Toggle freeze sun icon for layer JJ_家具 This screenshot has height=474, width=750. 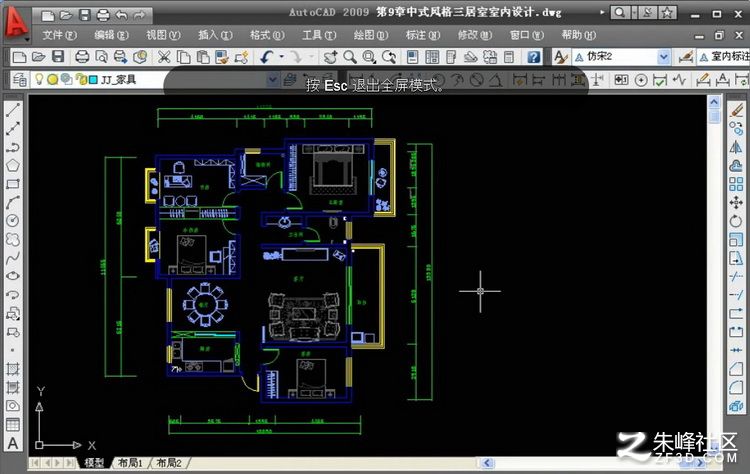[53, 79]
